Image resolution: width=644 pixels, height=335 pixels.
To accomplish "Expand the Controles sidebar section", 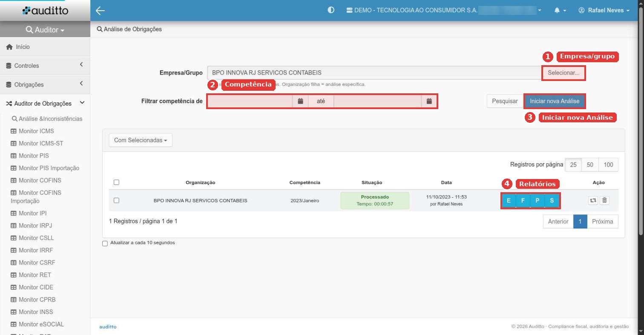I will 45,66.
